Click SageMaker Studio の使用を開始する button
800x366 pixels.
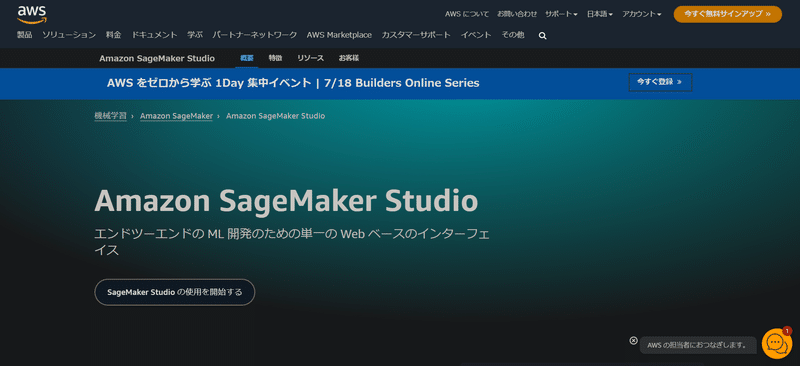coord(174,292)
